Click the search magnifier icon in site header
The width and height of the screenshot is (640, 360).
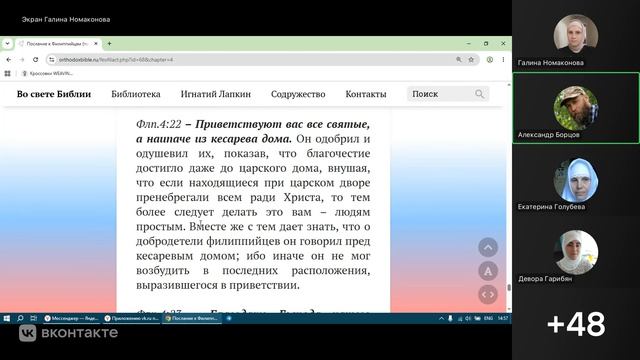pyautogui.click(x=480, y=94)
